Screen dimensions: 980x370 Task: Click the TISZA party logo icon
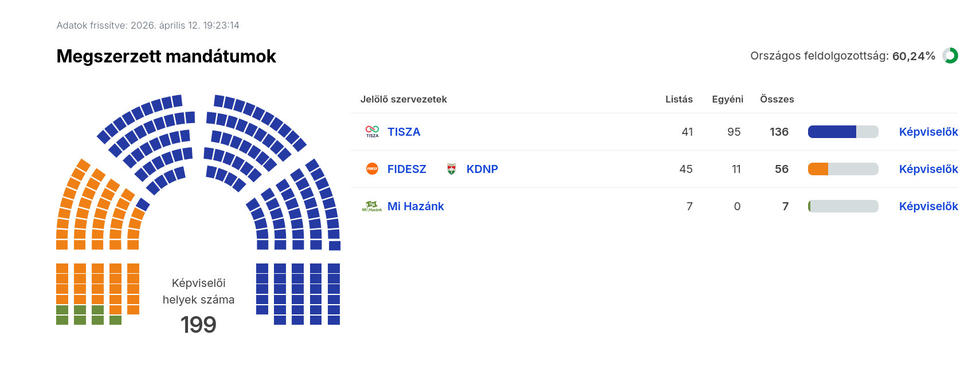[372, 132]
